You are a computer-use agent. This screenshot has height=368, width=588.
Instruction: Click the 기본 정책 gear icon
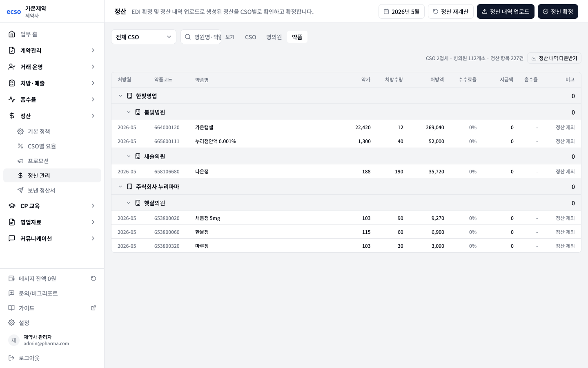pyautogui.click(x=20, y=131)
